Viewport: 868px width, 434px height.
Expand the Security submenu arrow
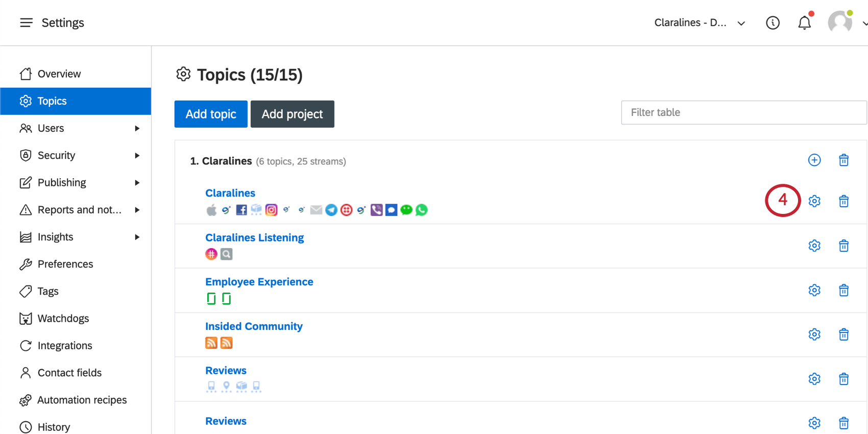coord(137,155)
